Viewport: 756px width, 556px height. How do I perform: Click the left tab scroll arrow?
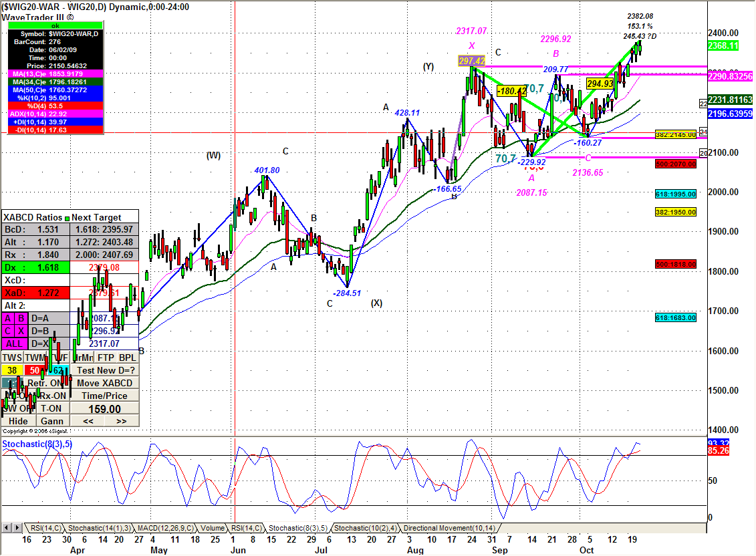6,528
